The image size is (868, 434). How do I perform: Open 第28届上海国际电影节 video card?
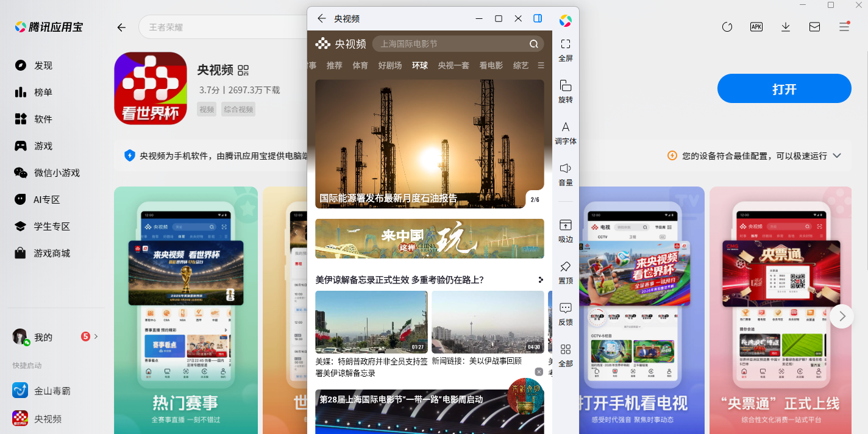(430, 411)
